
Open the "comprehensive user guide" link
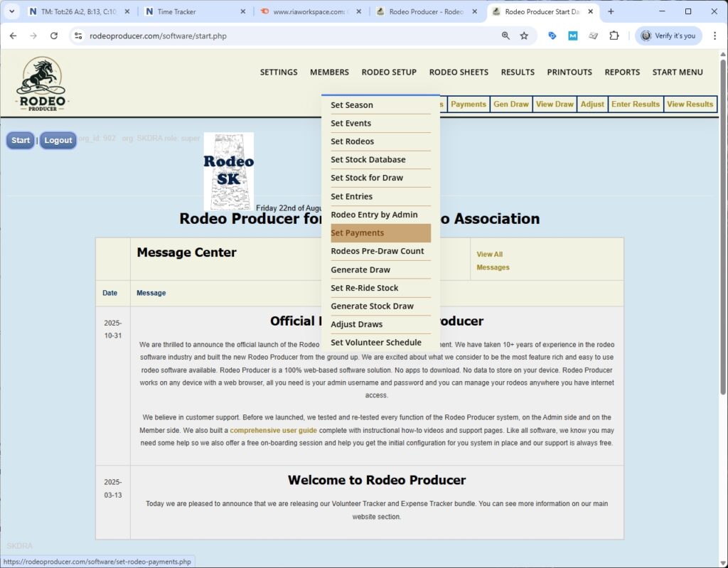(273, 430)
